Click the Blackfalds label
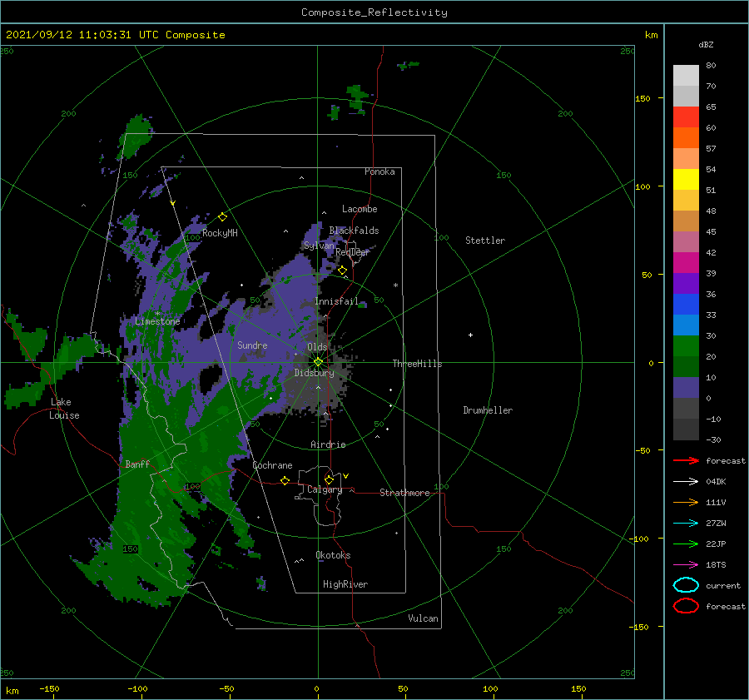749x700 pixels. [x=354, y=231]
